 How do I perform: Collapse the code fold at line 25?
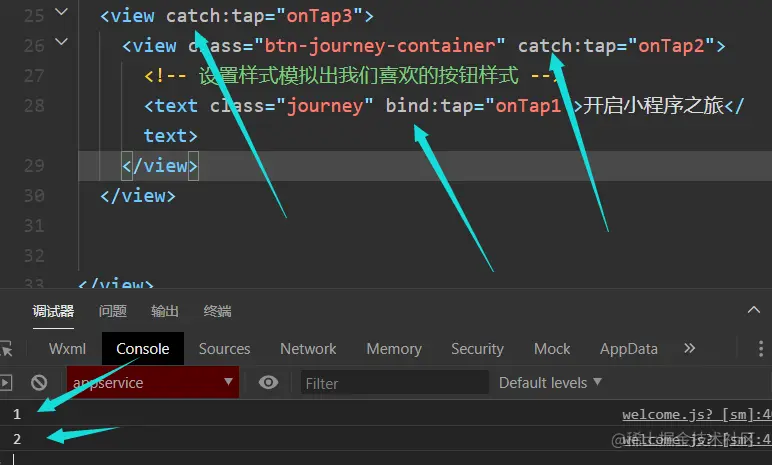[x=61, y=11]
